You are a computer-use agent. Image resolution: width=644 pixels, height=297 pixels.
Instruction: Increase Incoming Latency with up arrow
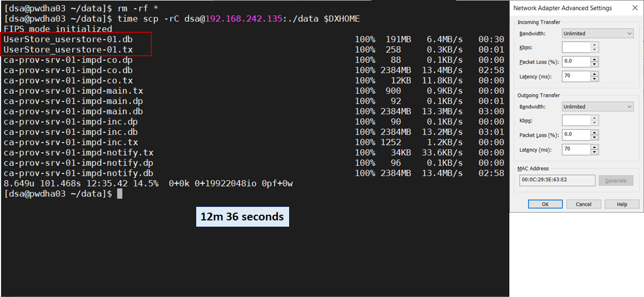tap(594, 73)
